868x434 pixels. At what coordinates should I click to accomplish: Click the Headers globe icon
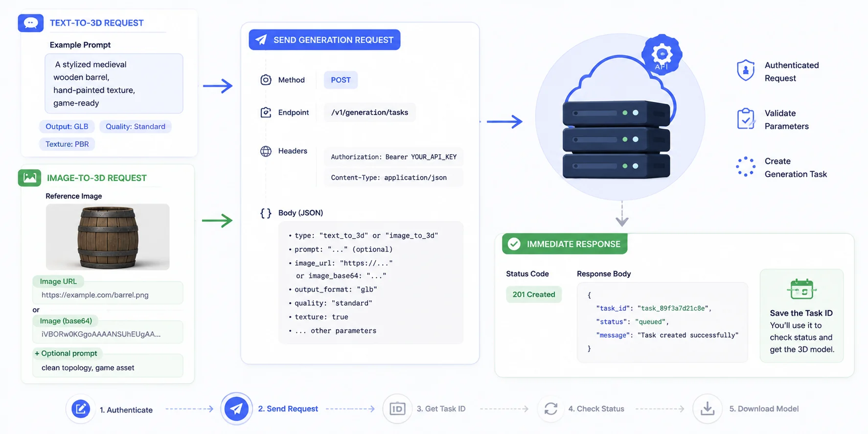tap(266, 151)
